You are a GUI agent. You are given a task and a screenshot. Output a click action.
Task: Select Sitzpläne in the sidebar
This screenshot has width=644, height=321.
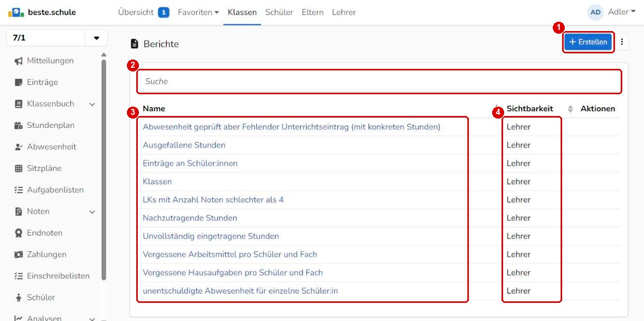44,168
